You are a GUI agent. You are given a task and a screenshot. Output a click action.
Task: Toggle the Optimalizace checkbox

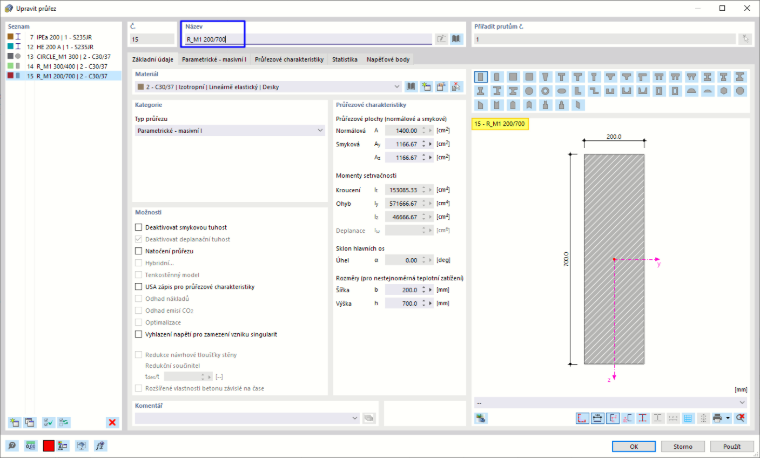coord(139,322)
